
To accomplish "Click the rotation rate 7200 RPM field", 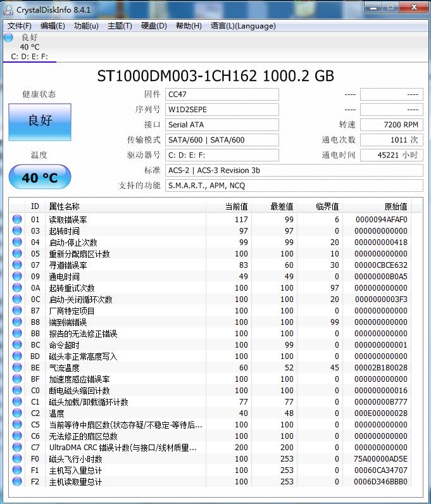I will click(392, 125).
